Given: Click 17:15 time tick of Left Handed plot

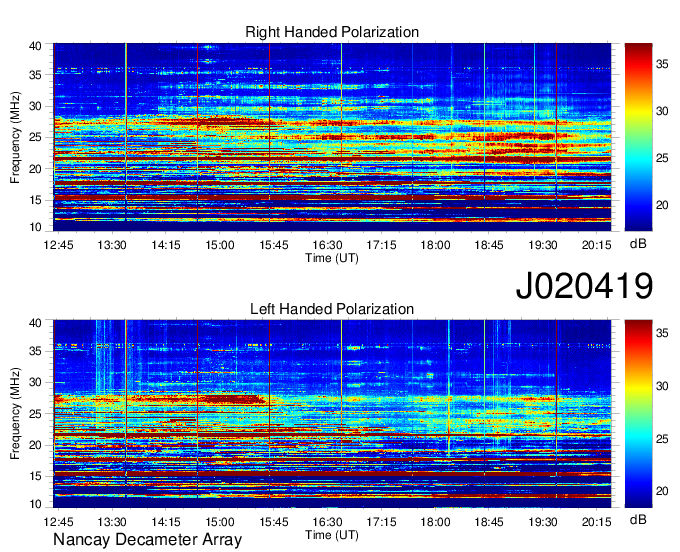Looking at the screenshot, I should (x=382, y=522).
